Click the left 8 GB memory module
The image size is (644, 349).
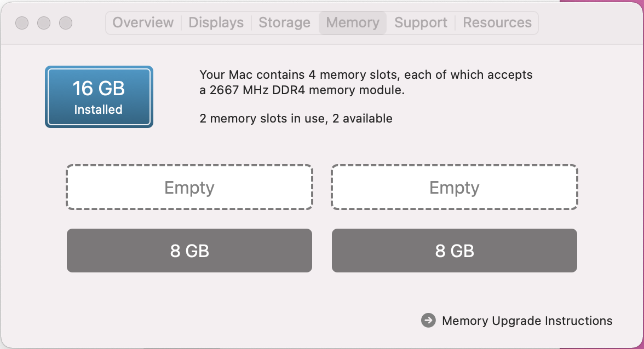[189, 251]
